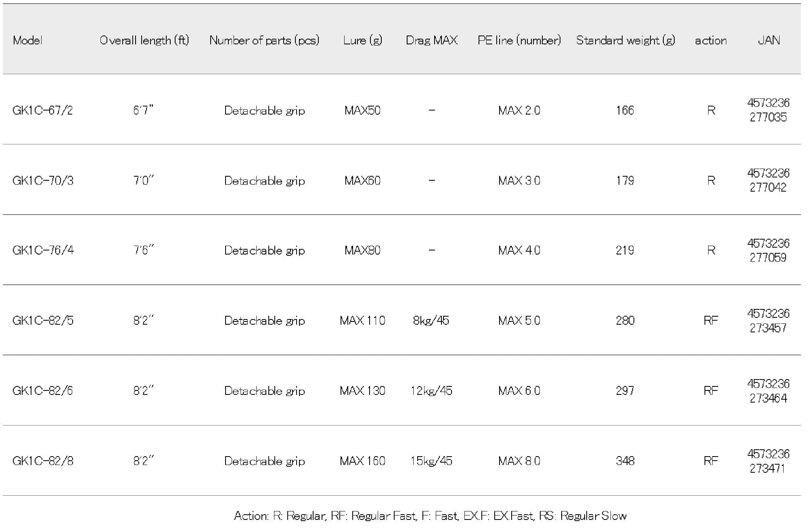This screenshot has height=532, width=807.
Task: Select the Drag MAX column header
Action: pyautogui.click(x=431, y=40)
